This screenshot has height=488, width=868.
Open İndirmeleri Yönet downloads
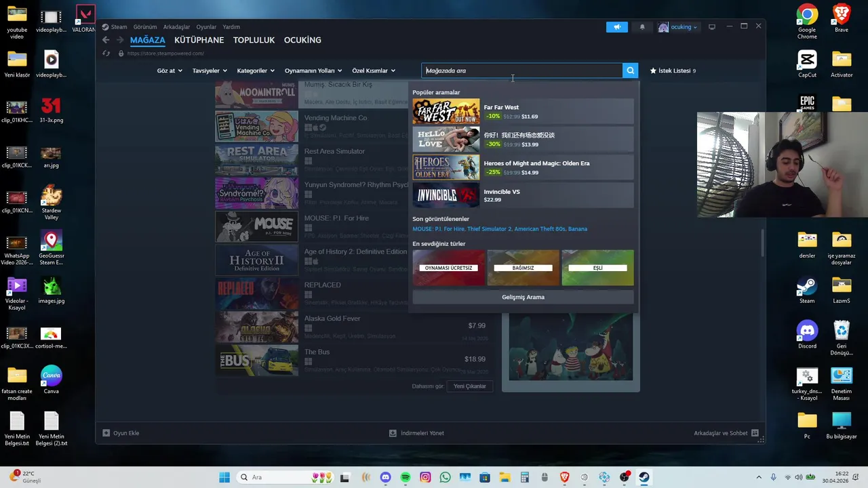[x=417, y=433]
